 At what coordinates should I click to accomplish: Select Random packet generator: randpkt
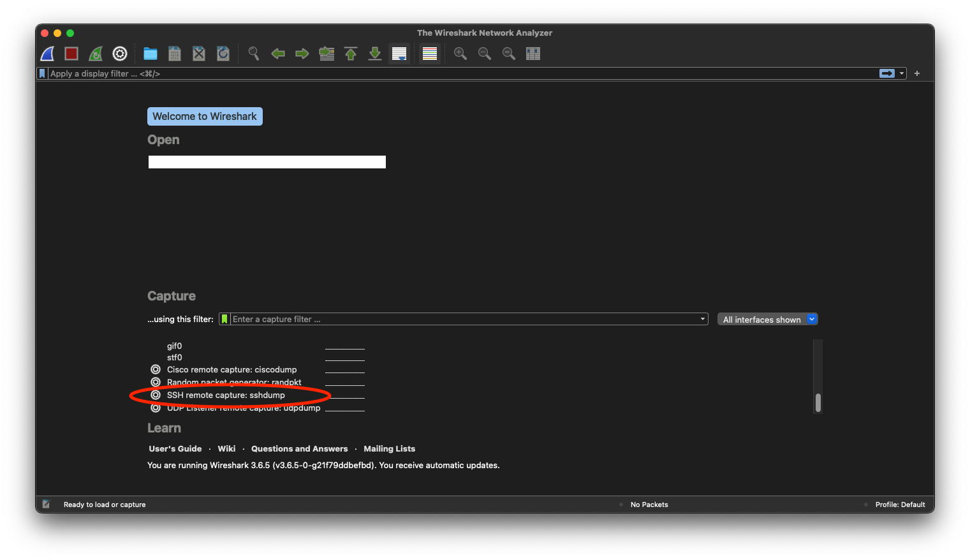click(234, 382)
